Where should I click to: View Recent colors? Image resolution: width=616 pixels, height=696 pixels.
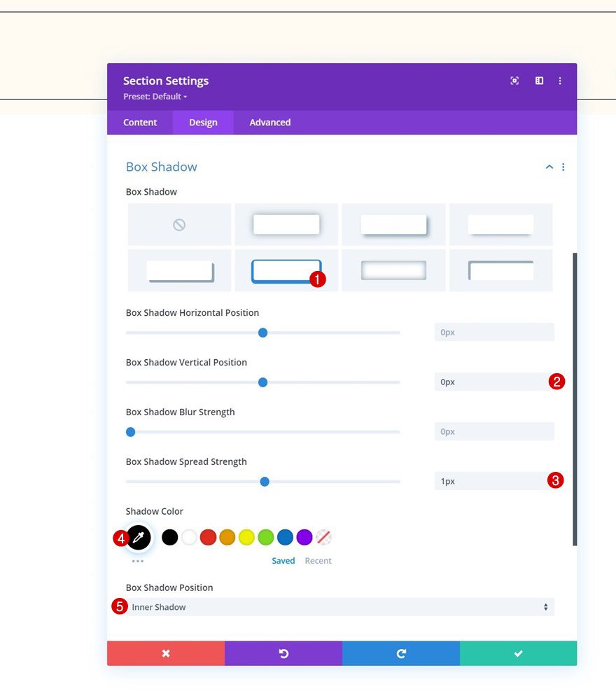point(318,560)
